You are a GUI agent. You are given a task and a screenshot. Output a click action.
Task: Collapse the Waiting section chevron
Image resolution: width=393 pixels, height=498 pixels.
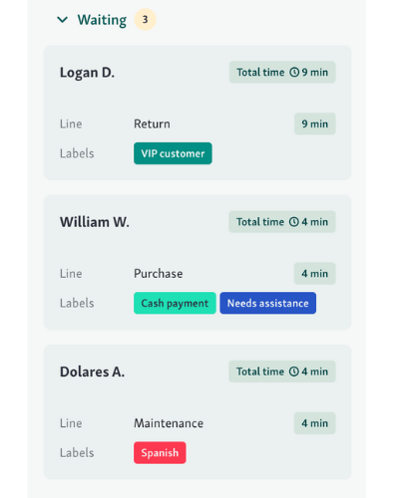[x=62, y=20]
